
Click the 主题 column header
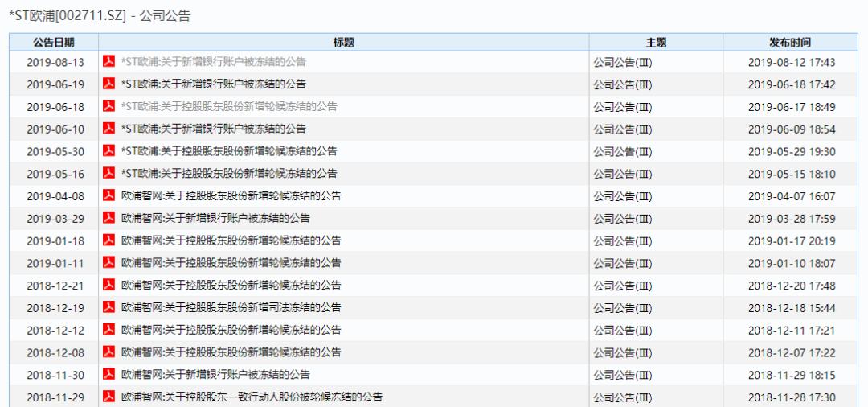tap(656, 42)
